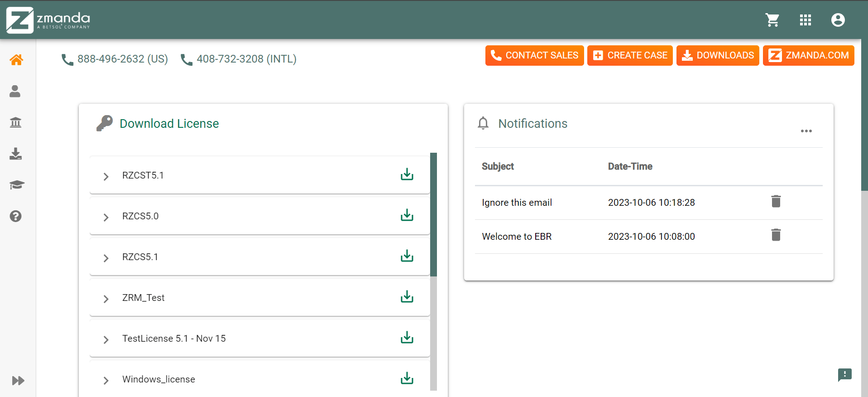The image size is (868, 397).
Task: Click the CONTACT SALES button
Action: click(534, 55)
